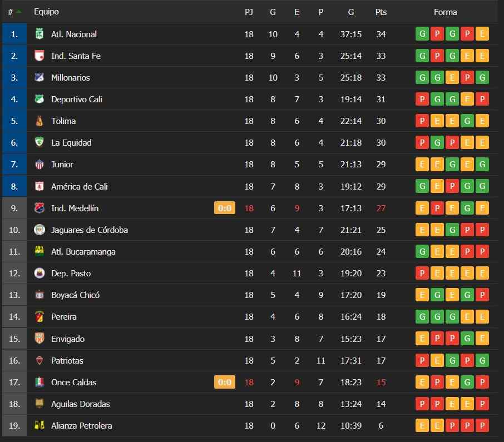Open the La Equidad team link
Screen dimensions: 504x442
(x=71, y=143)
